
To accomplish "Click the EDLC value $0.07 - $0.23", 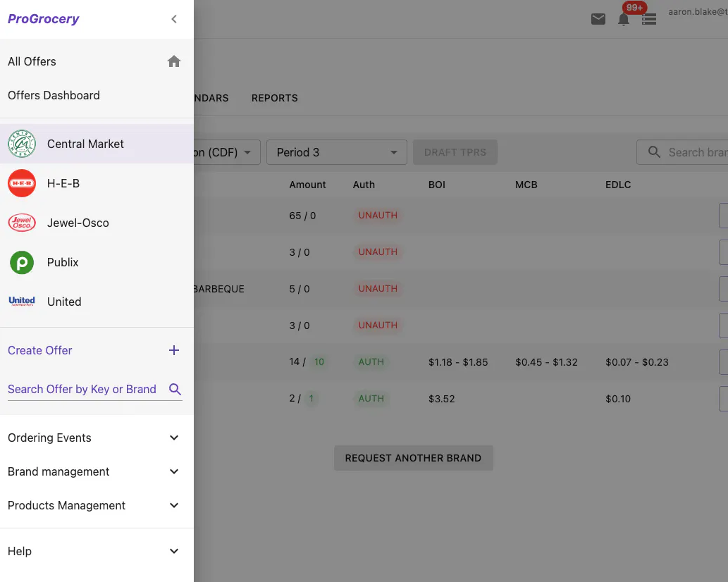I will (636, 362).
